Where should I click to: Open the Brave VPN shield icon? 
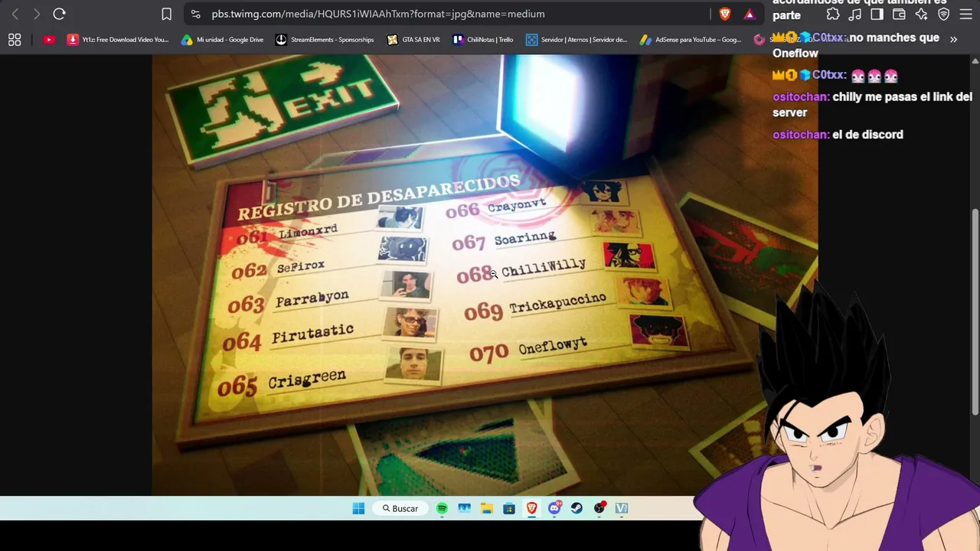944,14
